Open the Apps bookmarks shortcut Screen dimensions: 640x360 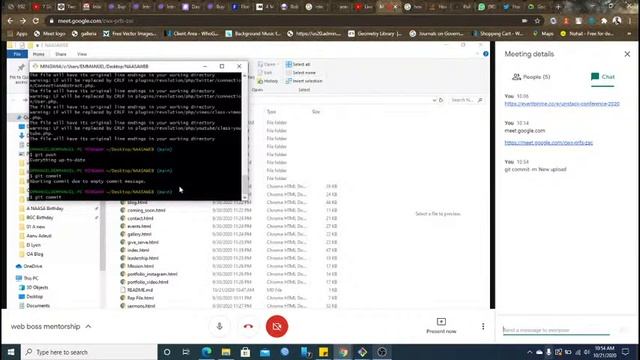coord(18,34)
